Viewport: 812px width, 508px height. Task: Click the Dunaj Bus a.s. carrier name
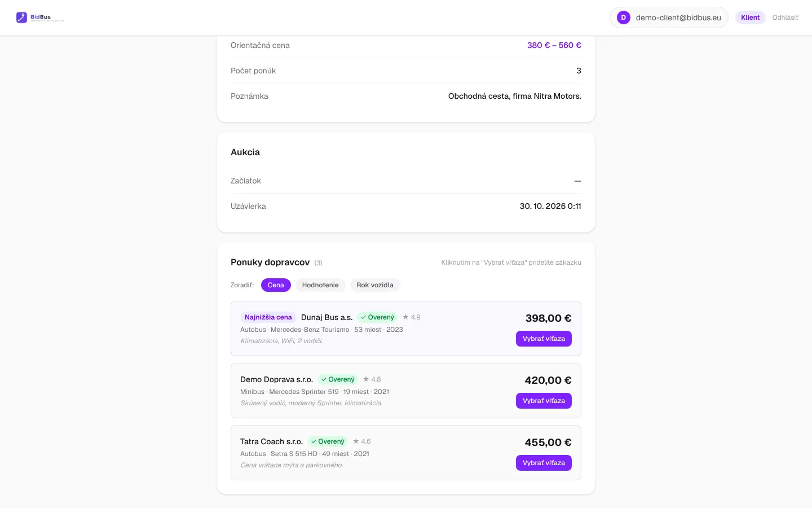(326, 317)
